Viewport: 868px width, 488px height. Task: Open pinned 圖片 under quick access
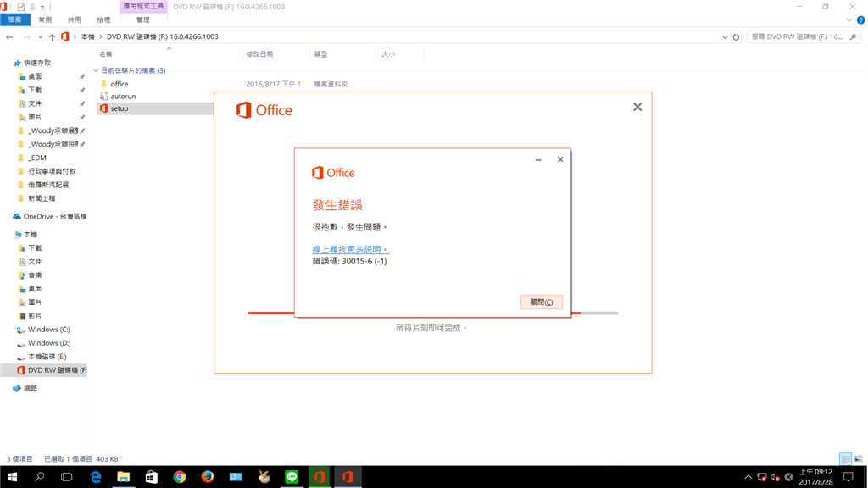(35, 117)
